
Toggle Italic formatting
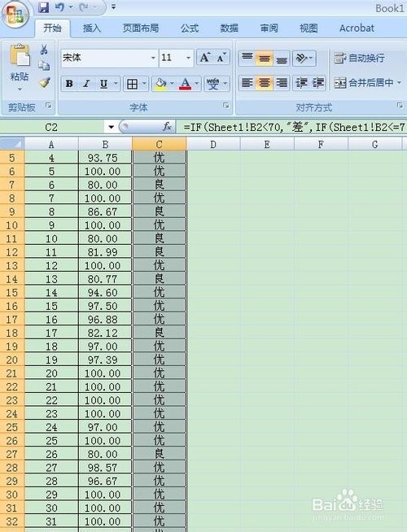click(x=86, y=84)
